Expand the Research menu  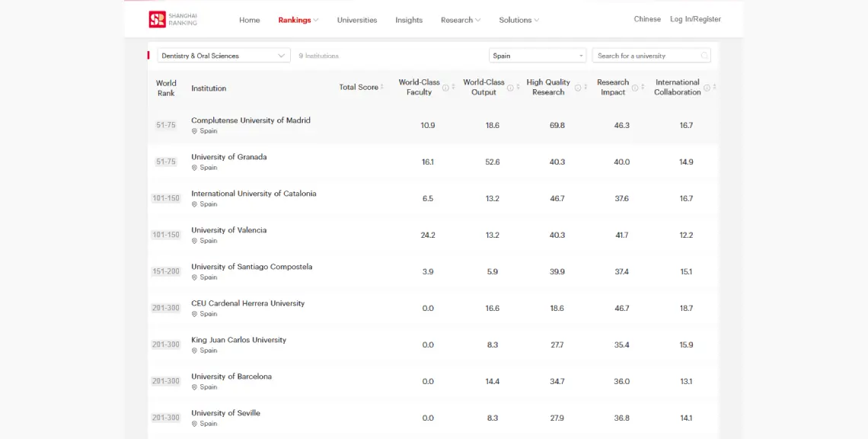tap(461, 20)
